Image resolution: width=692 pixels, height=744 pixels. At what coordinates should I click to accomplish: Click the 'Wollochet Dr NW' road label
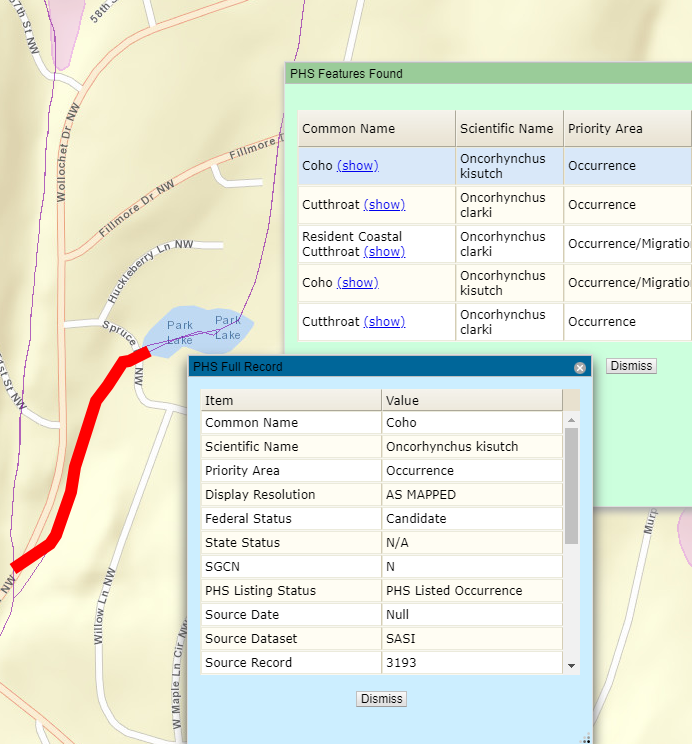tap(67, 153)
